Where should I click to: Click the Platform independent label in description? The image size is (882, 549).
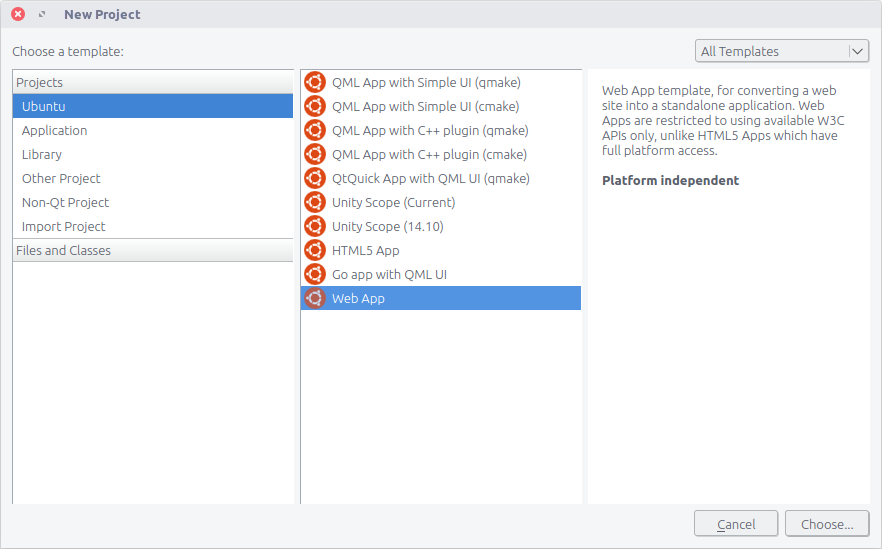tap(670, 181)
